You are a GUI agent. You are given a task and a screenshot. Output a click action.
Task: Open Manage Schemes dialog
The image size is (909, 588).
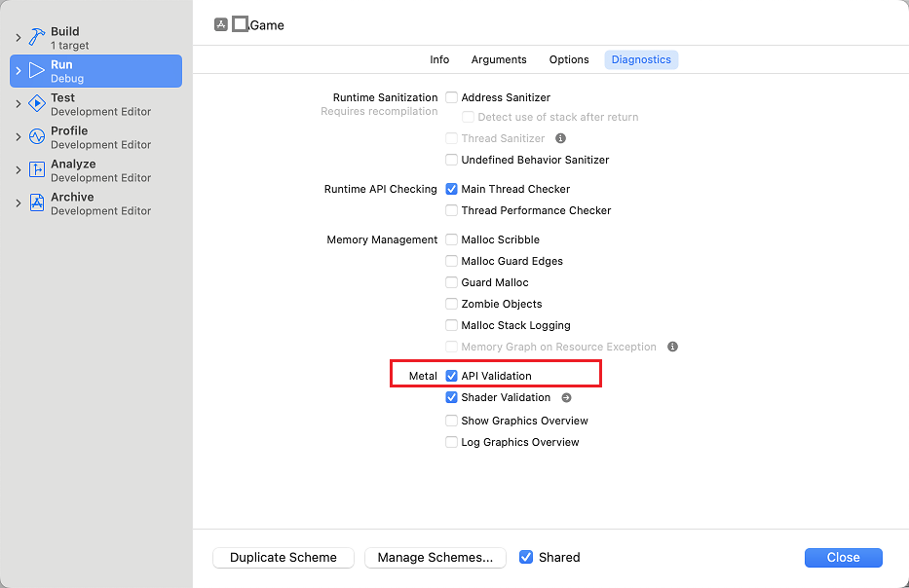[x=436, y=558]
